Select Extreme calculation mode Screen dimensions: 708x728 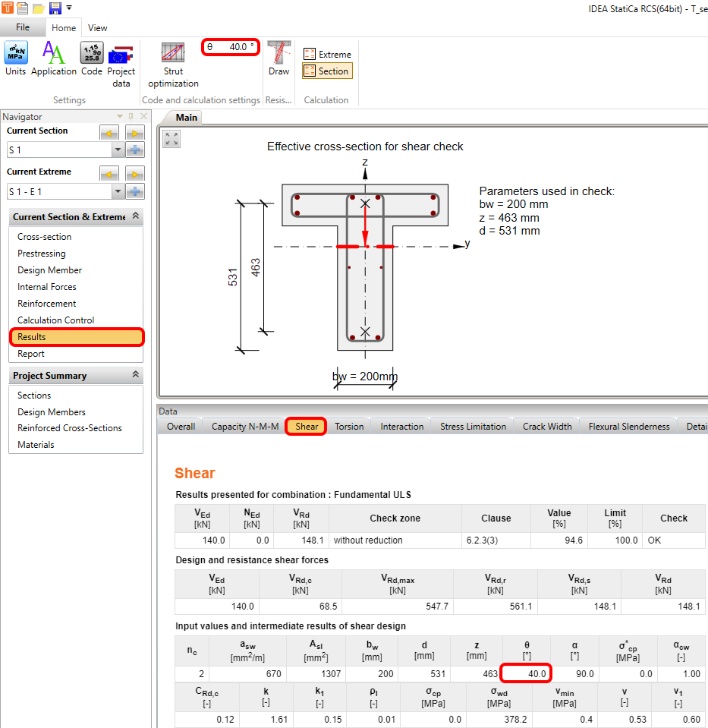327,55
